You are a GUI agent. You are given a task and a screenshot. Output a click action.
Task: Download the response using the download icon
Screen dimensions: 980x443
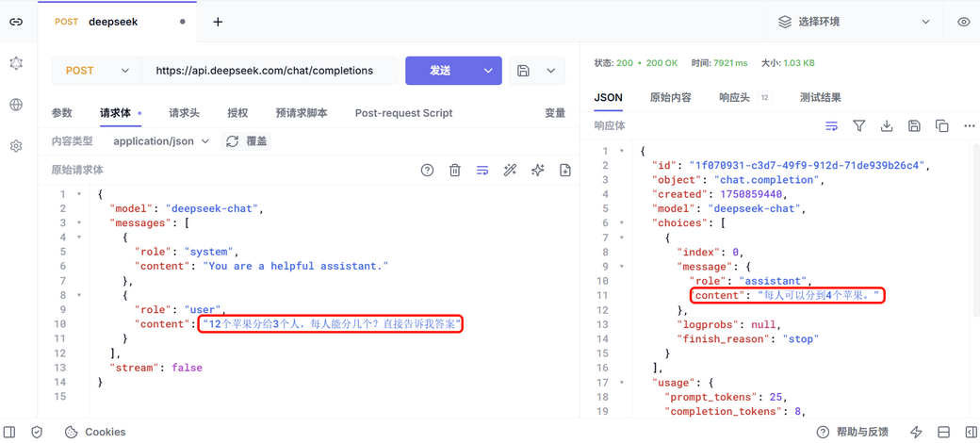[x=887, y=126]
